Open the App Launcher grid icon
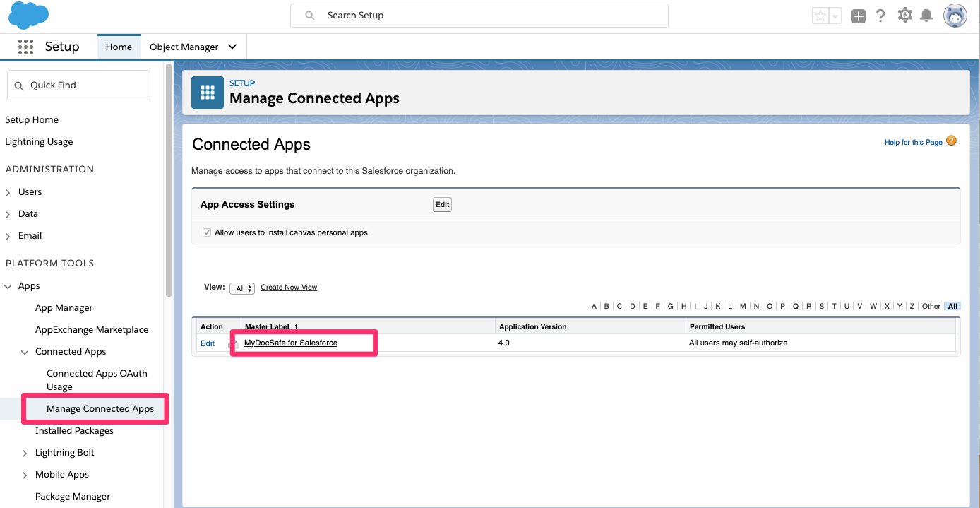Viewport: 980px width, 508px height. (x=25, y=47)
